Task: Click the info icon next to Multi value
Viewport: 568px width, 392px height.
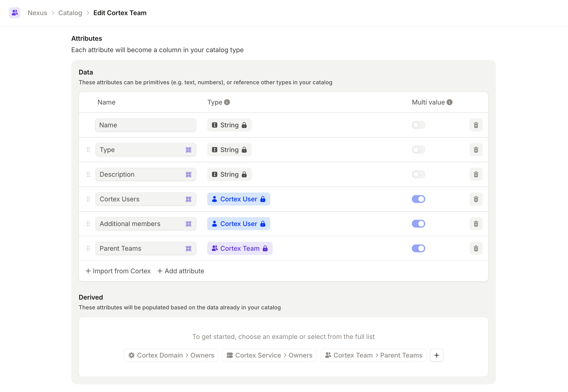Action: (449, 102)
